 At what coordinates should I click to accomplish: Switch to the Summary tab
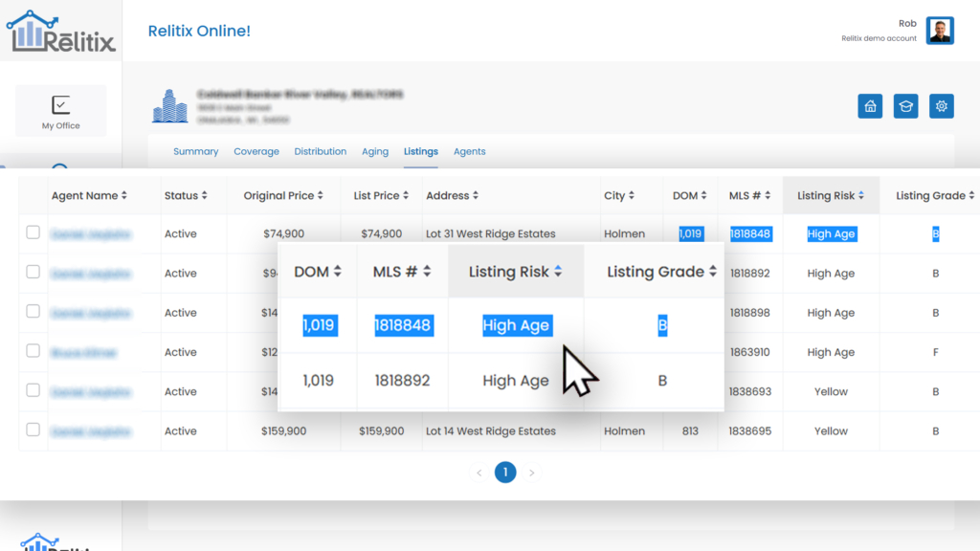point(195,151)
